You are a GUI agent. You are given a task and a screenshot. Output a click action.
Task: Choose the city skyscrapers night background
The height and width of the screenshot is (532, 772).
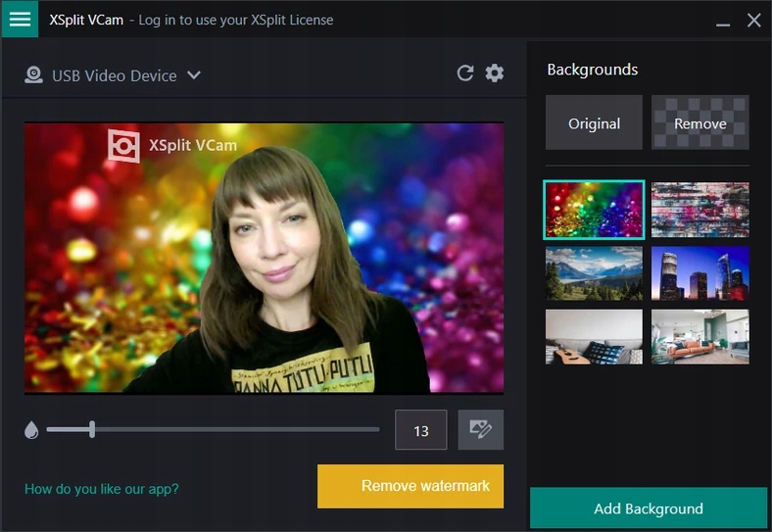pyautogui.click(x=700, y=273)
